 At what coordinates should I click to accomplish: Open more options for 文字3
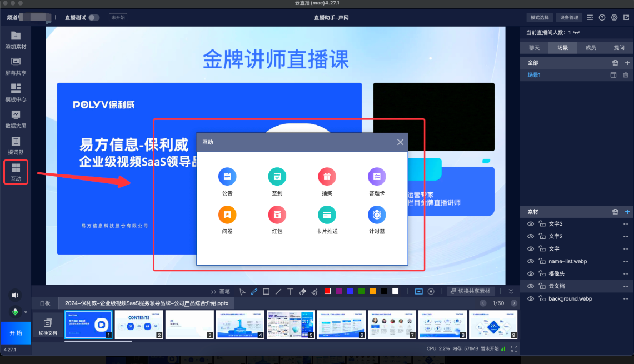[x=626, y=223]
